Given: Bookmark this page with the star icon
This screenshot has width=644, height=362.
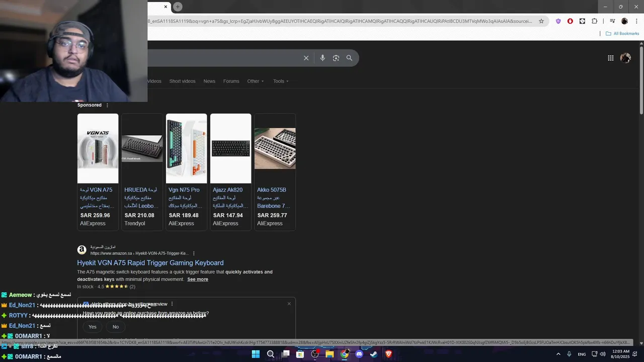Looking at the screenshot, I should pyautogui.click(x=541, y=21).
